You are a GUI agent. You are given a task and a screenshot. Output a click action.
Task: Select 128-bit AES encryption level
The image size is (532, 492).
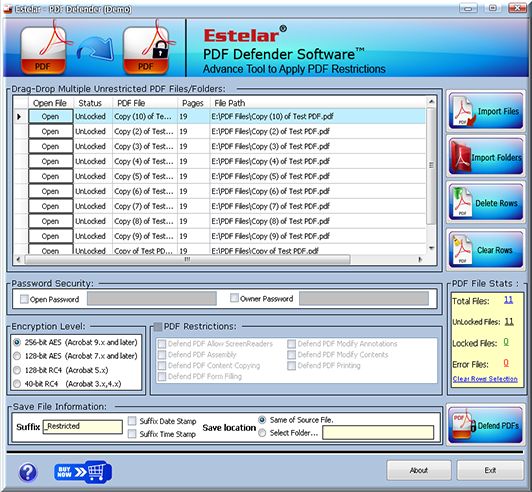[x=17, y=356]
